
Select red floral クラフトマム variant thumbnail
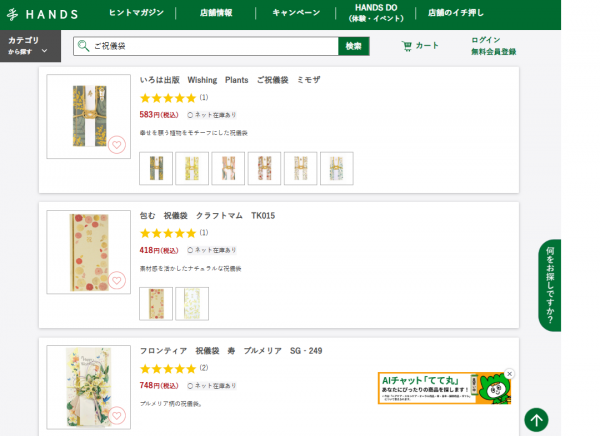(x=156, y=304)
